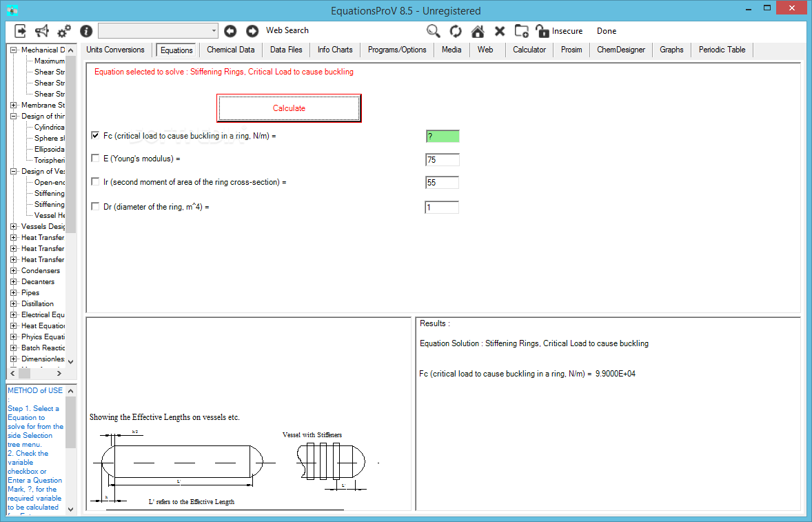
Task: Click the app icon in title bar
Action: (13, 10)
